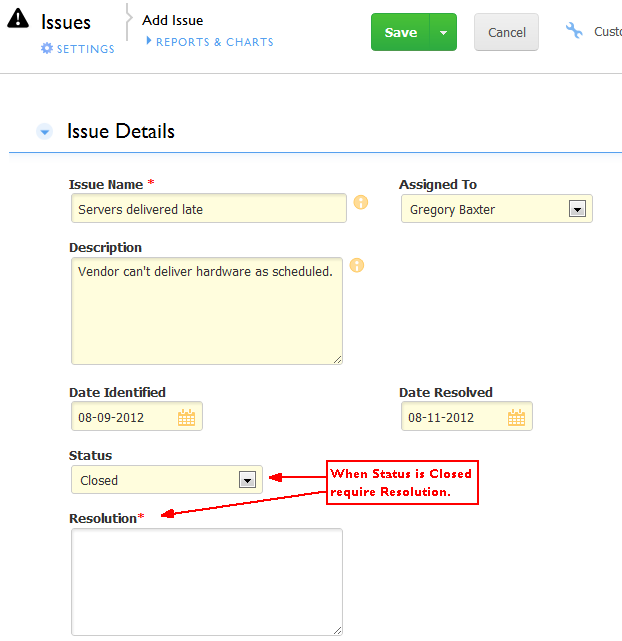Open the Settings link under Issues

point(85,49)
